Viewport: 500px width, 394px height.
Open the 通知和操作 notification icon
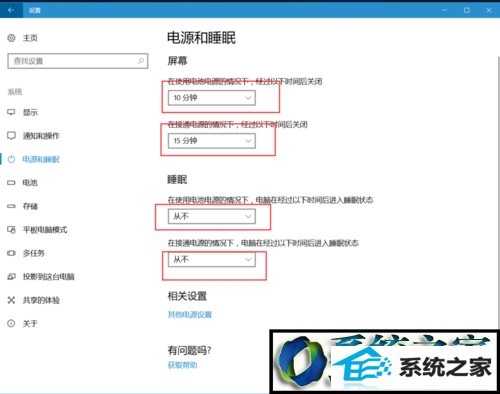coord(11,136)
